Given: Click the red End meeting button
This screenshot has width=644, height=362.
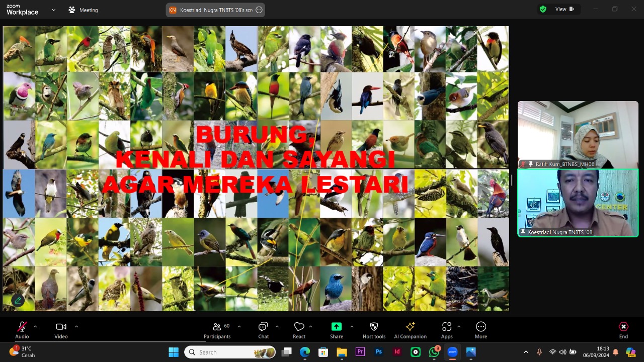Looking at the screenshot, I should tap(623, 330).
